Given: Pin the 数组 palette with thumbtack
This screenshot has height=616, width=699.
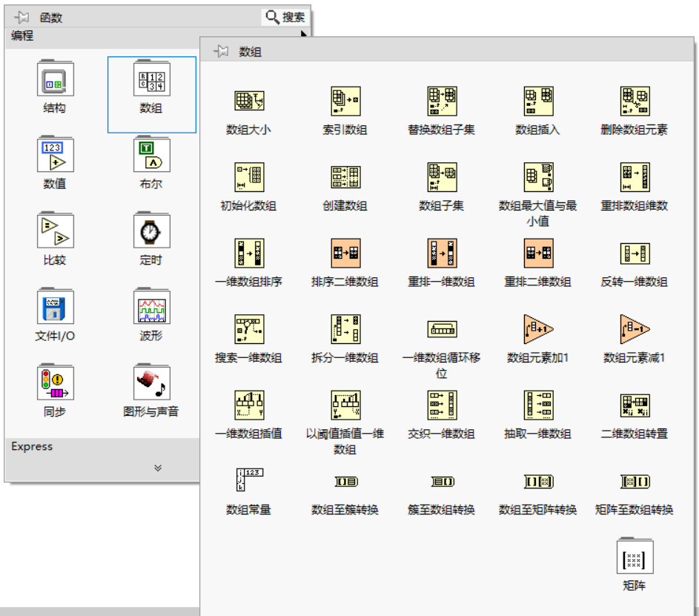Looking at the screenshot, I should tap(221, 51).
